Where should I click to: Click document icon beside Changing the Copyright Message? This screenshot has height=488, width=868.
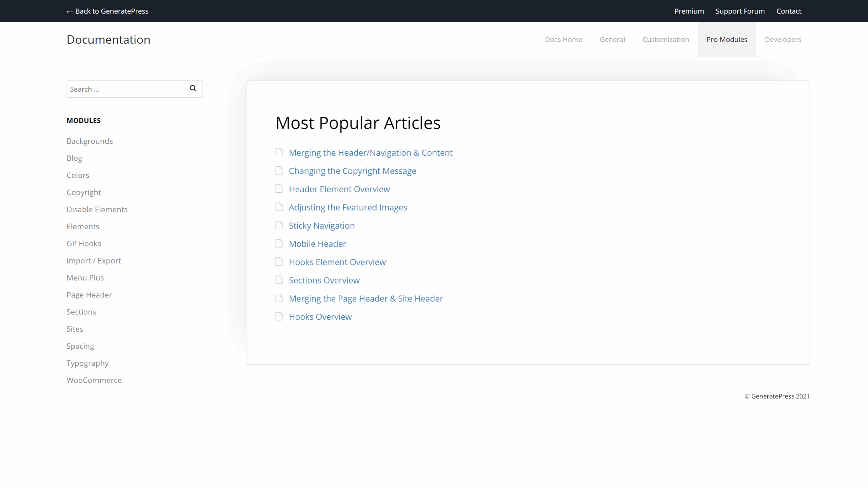(279, 170)
